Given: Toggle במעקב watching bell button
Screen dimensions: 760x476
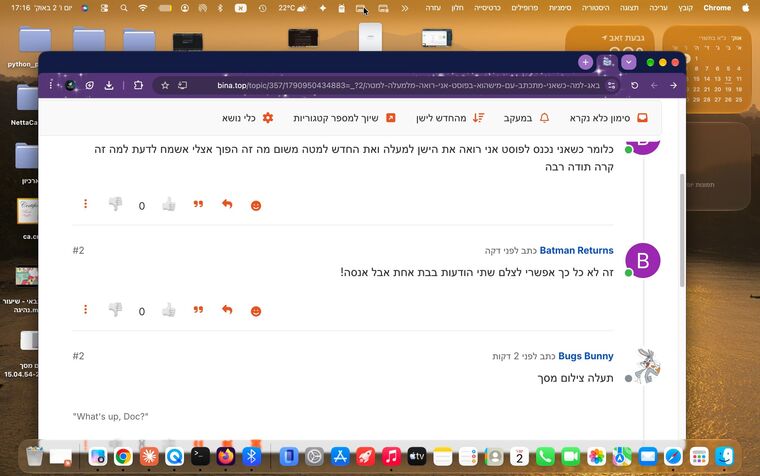Looking at the screenshot, I should [x=526, y=118].
